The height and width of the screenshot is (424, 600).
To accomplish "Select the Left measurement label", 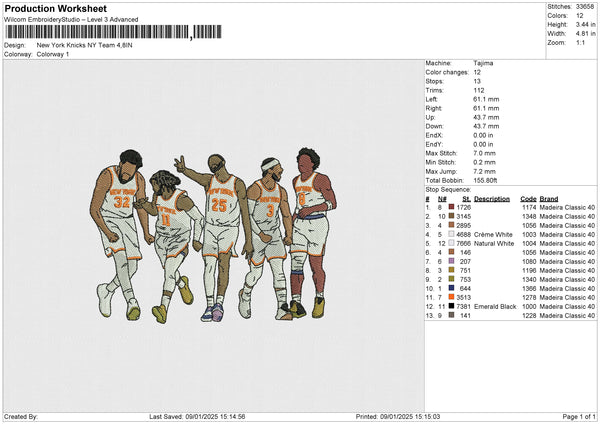I will click(x=432, y=99).
